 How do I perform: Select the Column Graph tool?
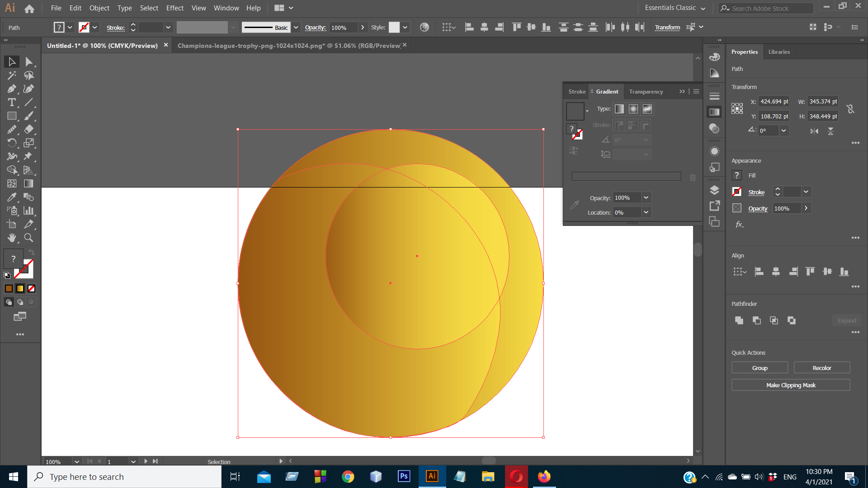[29, 211]
